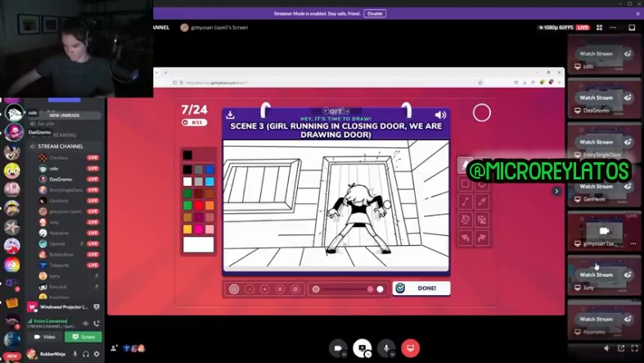Select the smallest brush size circle
This screenshot has height=363, width=644.
(x=234, y=289)
